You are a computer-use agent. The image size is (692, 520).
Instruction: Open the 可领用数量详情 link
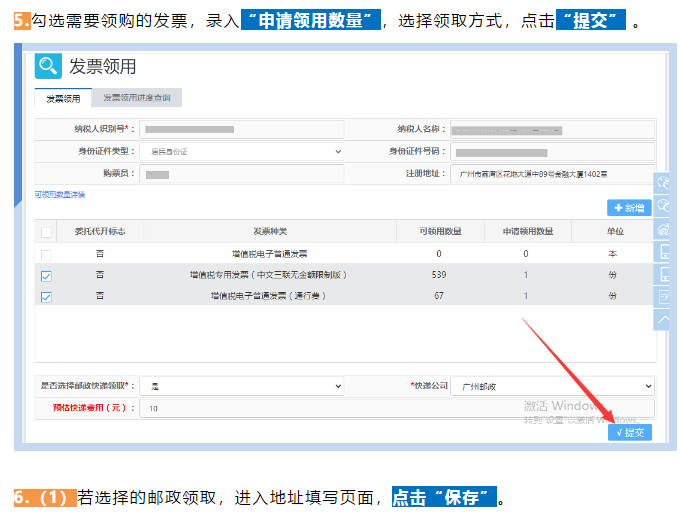[60, 193]
